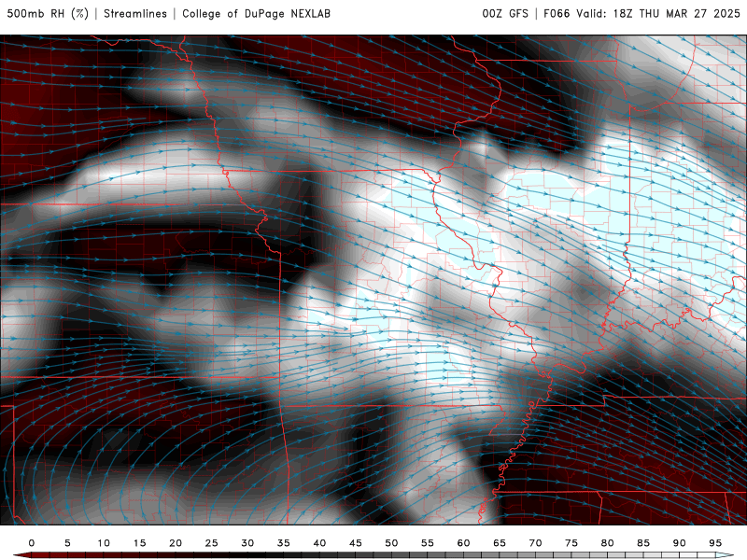
Task: Click the colorbar label "50"
Action: pyautogui.click(x=391, y=543)
